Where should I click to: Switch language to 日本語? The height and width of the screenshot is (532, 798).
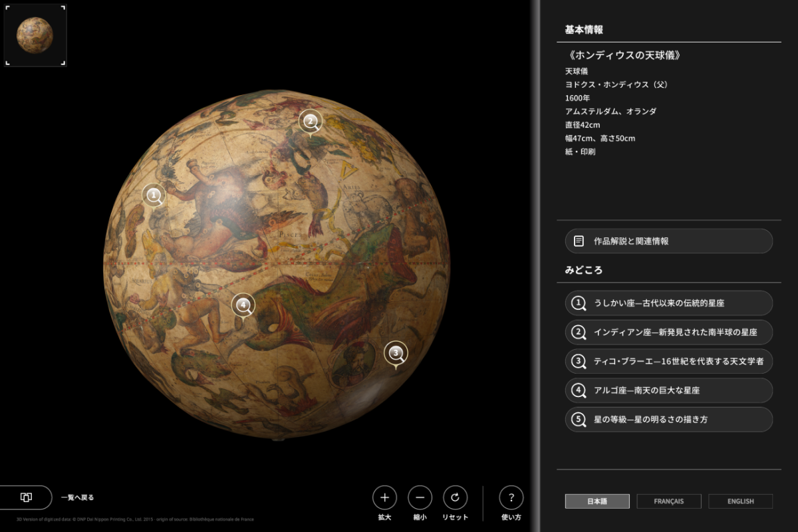pos(597,501)
